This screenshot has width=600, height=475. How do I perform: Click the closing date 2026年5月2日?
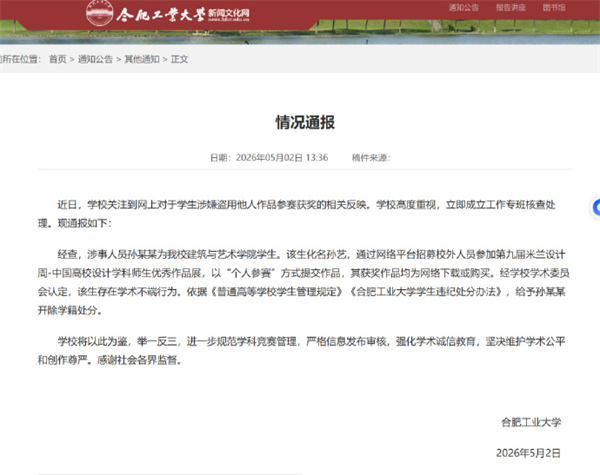click(528, 453)
